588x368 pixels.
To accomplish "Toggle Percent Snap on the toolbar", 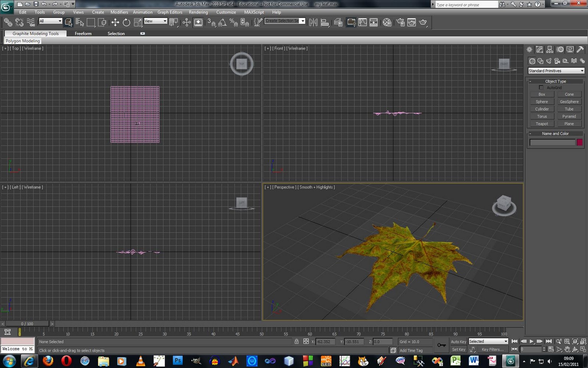I will 233,22.
